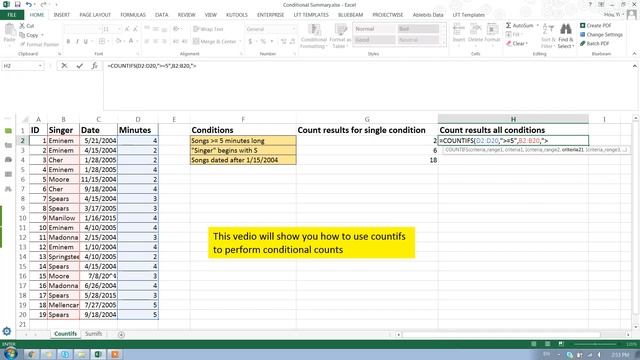Screen dimensions: 640x360
Task: Click the Bad cell style
Action: click(418, 29)
